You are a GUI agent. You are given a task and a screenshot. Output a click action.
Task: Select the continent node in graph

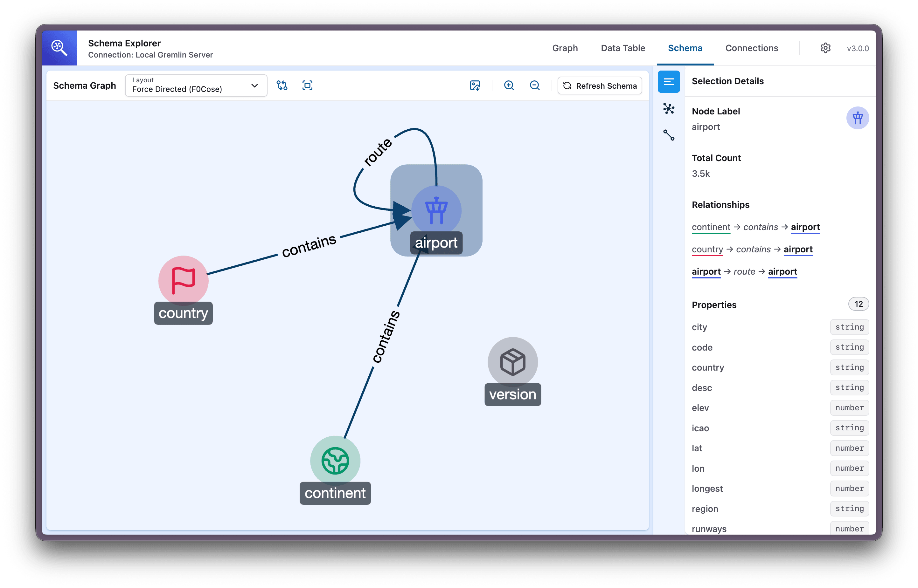pyautogui.click(x=335, y=461)
